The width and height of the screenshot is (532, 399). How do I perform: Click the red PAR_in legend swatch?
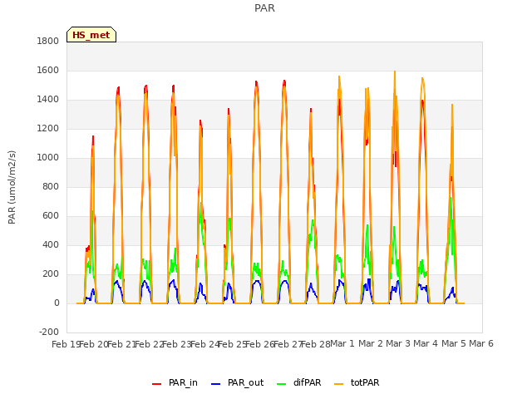tap(156, 383)
